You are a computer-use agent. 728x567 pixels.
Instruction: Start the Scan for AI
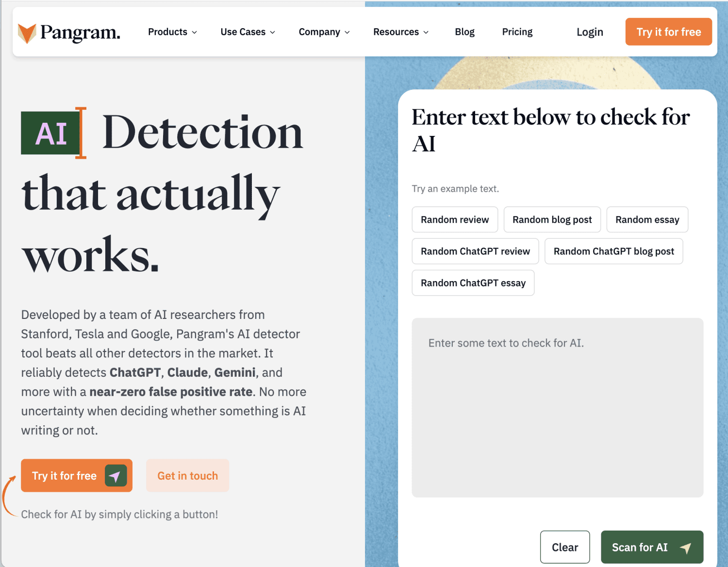pyautogui.click(x=652, y=547)
